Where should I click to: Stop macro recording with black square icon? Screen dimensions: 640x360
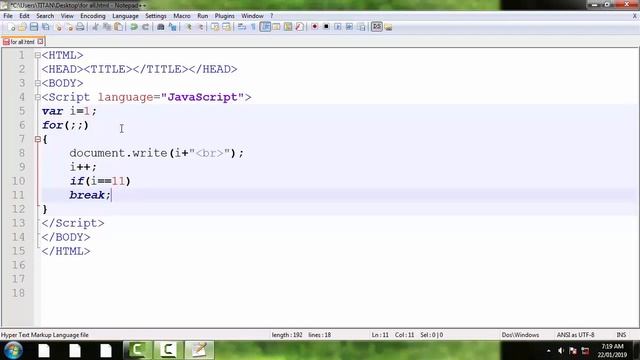click(326, 27)
